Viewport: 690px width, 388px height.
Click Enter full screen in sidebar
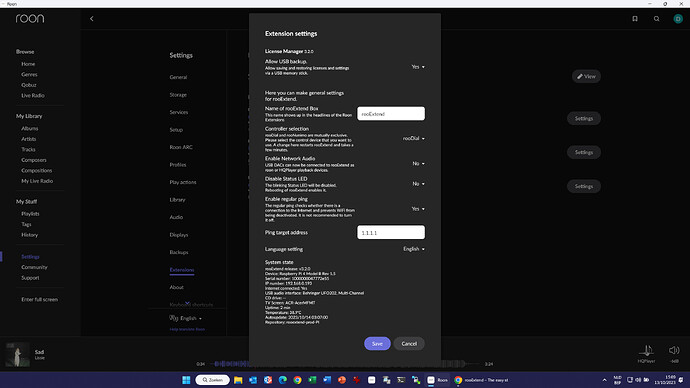pyautogui.click(x=40, y=300)
